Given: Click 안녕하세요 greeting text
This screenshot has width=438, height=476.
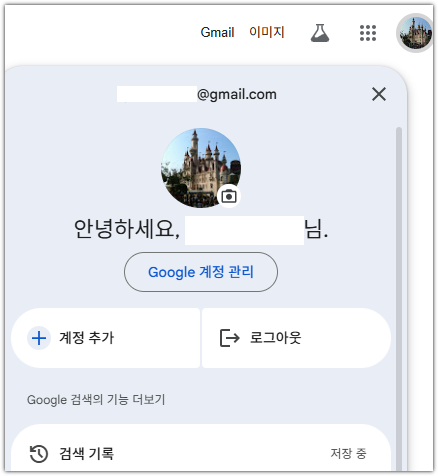Looking at the screenshot, I should point(127,229).
